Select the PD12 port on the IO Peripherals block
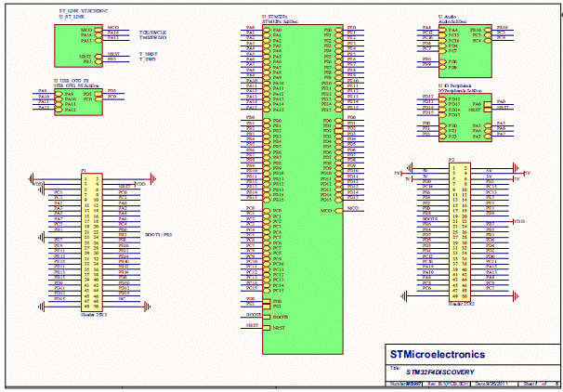 [x=442, y=99]
